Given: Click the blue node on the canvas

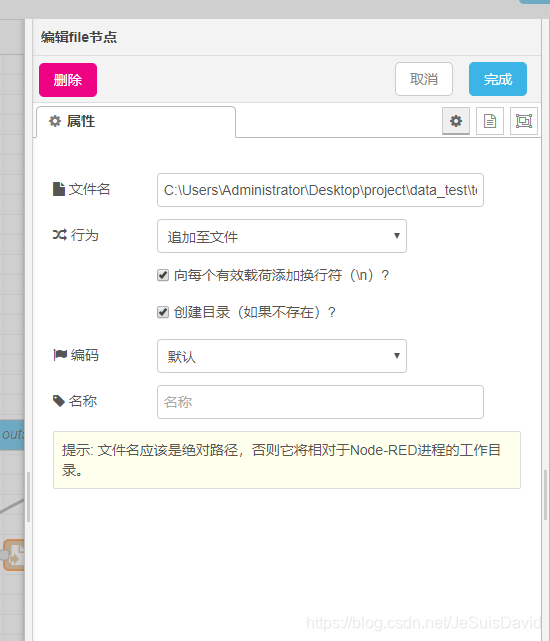Looking at the screenshot, I should click(x=12, y=435).
